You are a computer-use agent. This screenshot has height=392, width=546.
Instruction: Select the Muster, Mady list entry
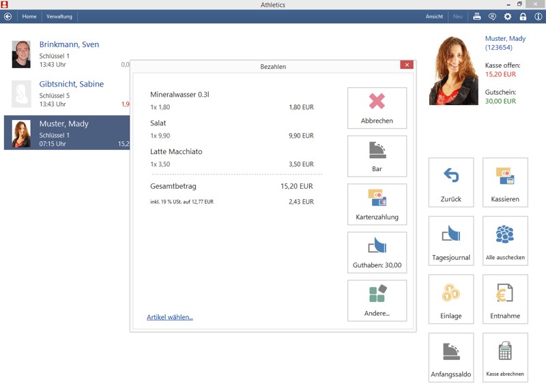coord(66,133)
